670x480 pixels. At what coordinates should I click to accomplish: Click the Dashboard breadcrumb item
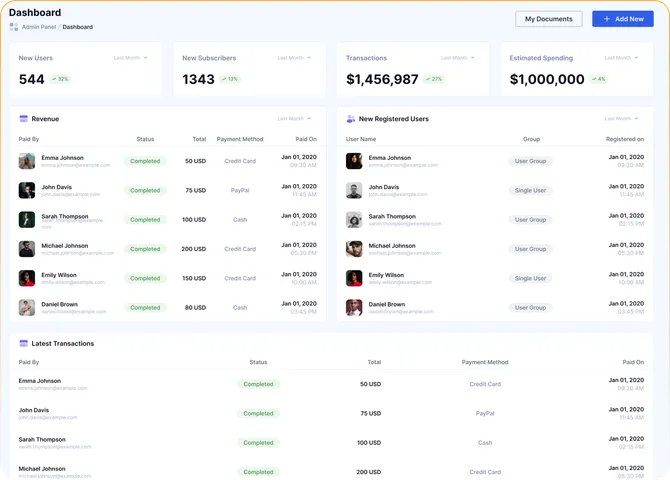coord(77,27)
